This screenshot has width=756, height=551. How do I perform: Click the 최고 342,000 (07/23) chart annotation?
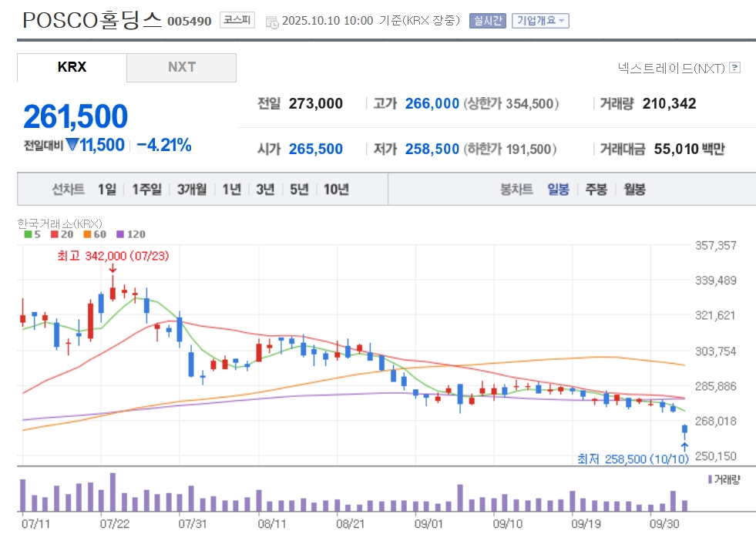point(113,256)
